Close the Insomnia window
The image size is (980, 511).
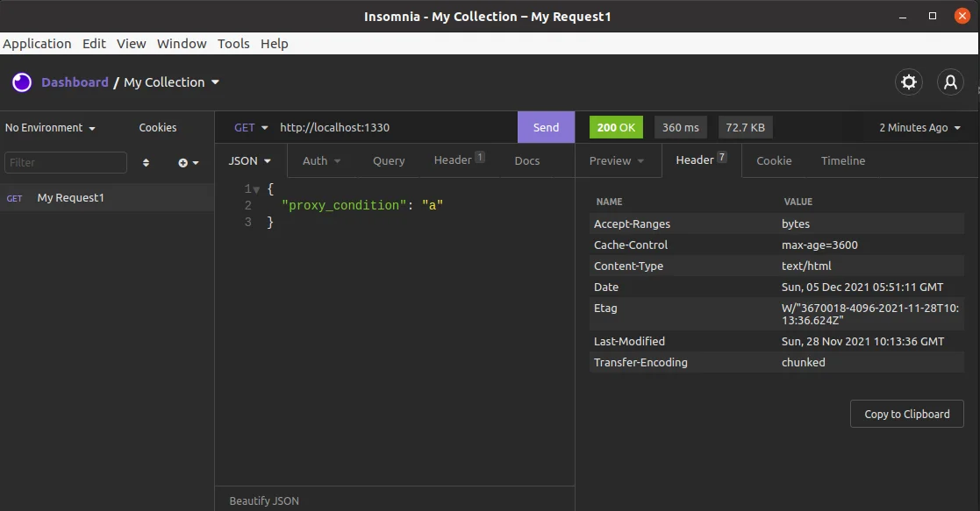[x=962, y=17]
